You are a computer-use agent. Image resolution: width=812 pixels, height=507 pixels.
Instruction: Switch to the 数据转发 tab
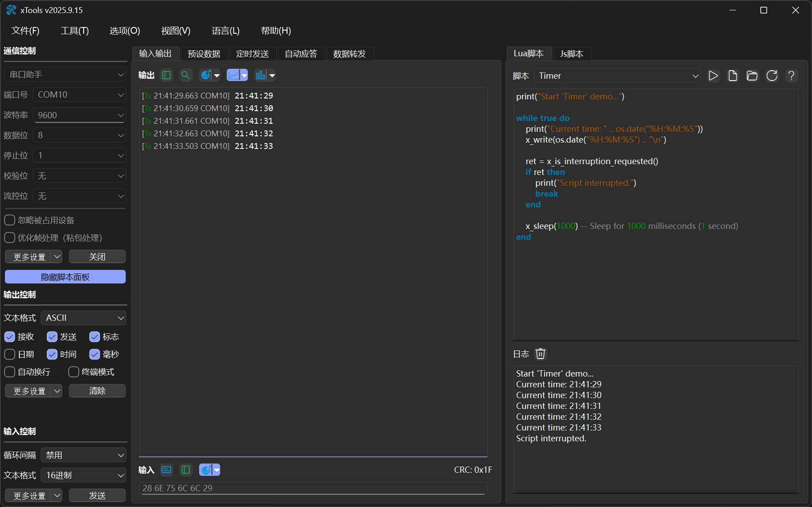(349, 54)
